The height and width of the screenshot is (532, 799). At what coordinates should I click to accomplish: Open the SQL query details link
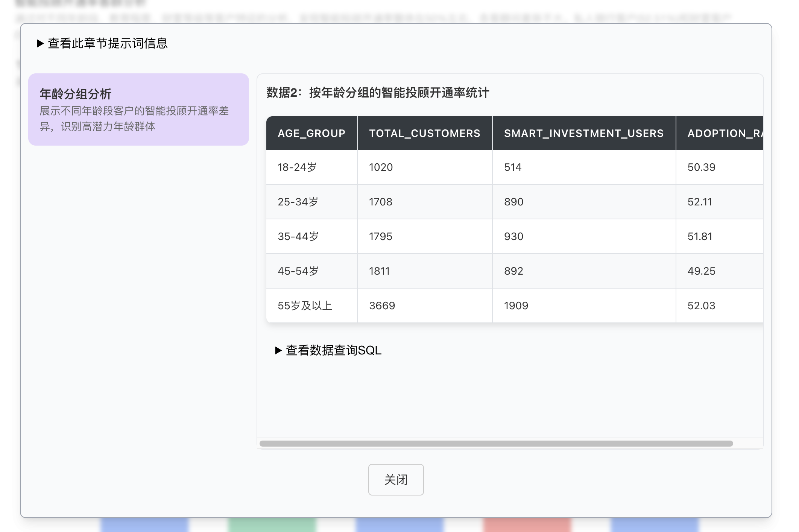click(x=333, y=350)
